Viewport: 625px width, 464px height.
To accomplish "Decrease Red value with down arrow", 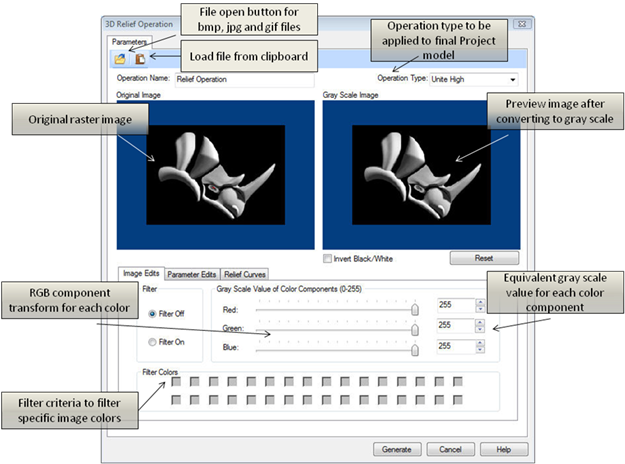I will (480, 309).
